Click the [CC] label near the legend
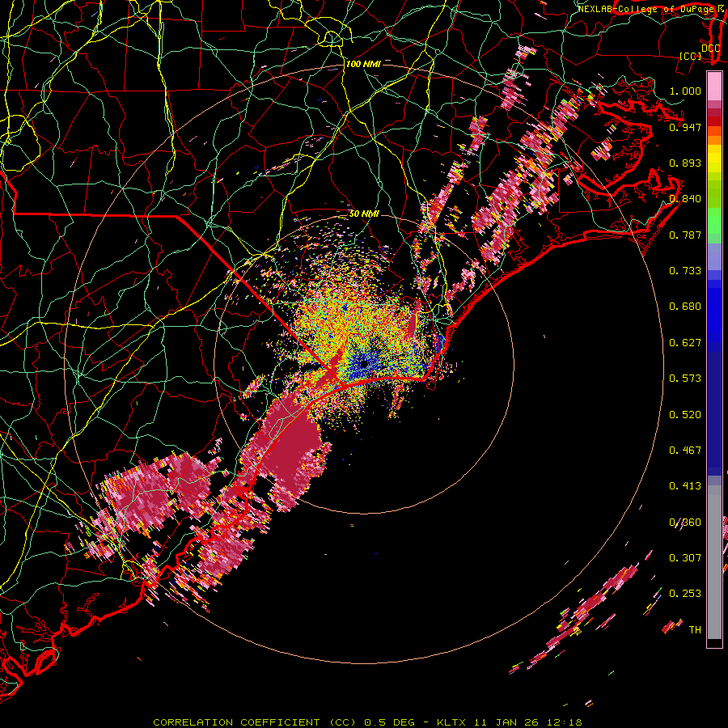Screen dimensions: 728x728 tap(690, 56)
